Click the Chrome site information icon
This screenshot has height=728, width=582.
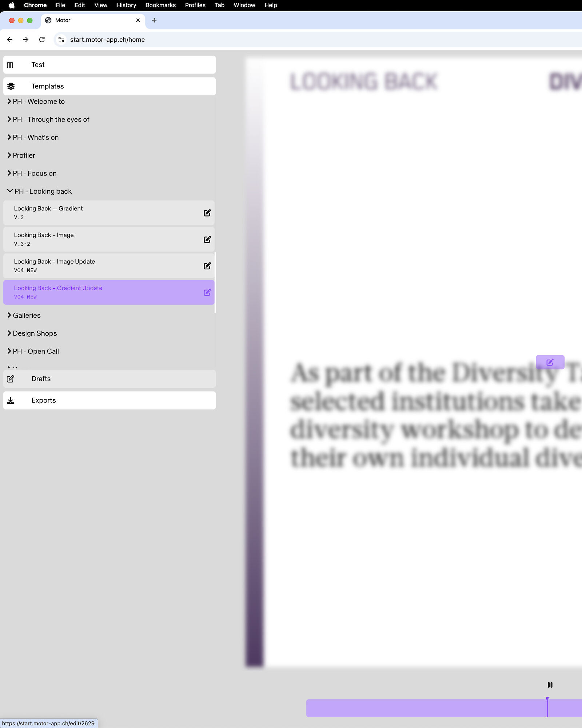(61, 40)
